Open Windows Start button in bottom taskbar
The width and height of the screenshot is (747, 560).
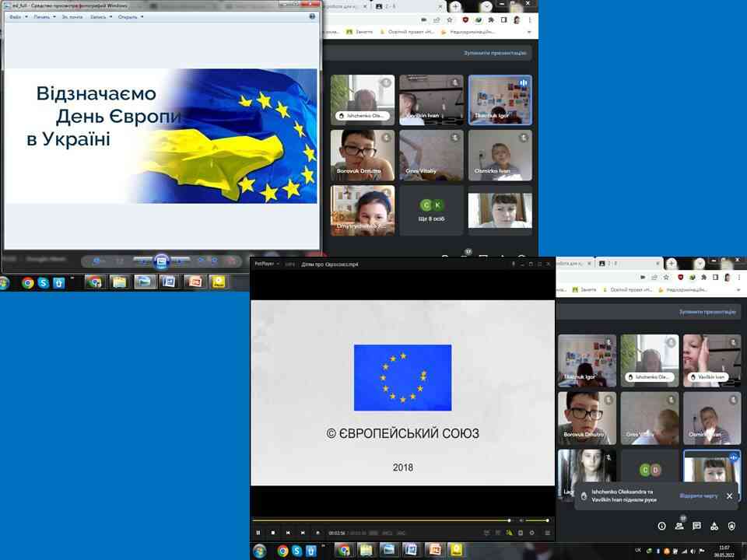pyautogui.click(x=260, y=551)
